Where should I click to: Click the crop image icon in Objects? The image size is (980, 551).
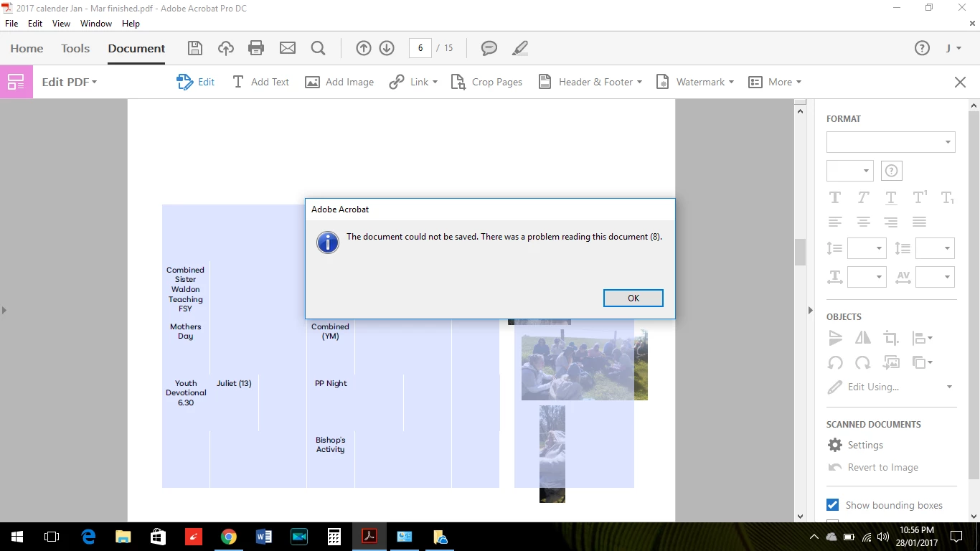[x=891, y=338]
